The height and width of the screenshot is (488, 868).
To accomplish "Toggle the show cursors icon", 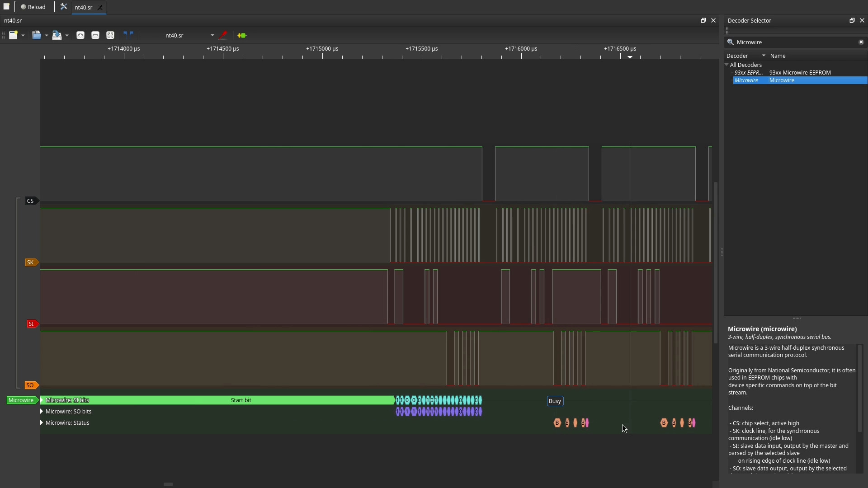I will (129, 35).
